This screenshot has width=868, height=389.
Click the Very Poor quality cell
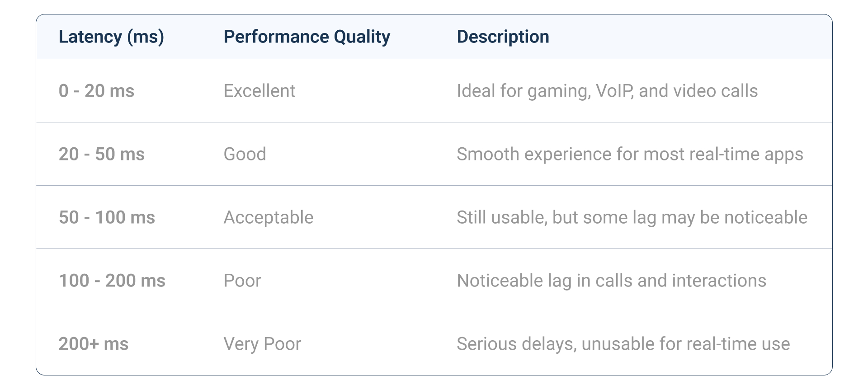point(262,344)
